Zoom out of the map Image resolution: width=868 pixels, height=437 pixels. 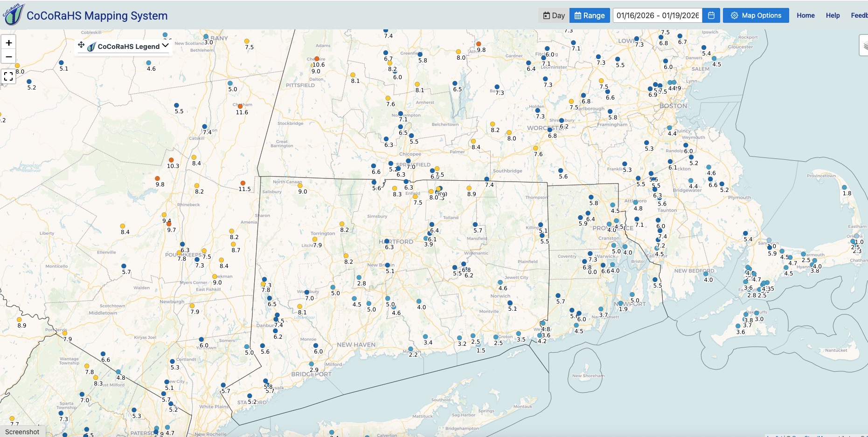(x=8, y=57)
